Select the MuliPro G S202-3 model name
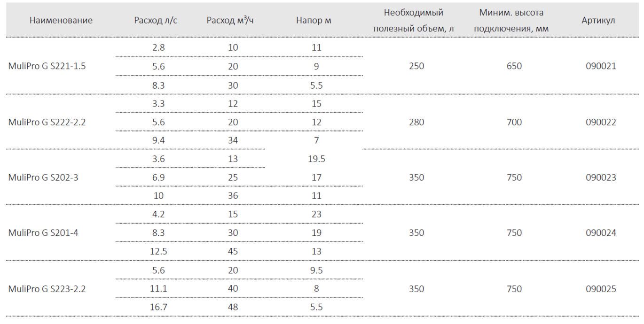 [x=42, y=177]
